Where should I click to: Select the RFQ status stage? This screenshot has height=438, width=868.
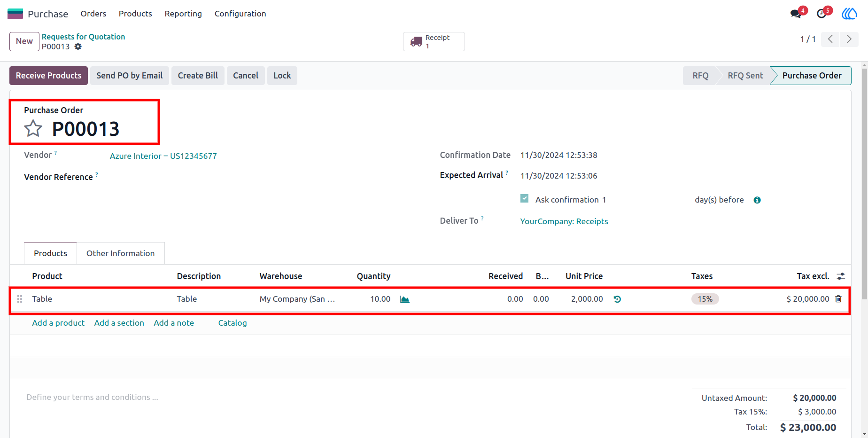point(700,76)
